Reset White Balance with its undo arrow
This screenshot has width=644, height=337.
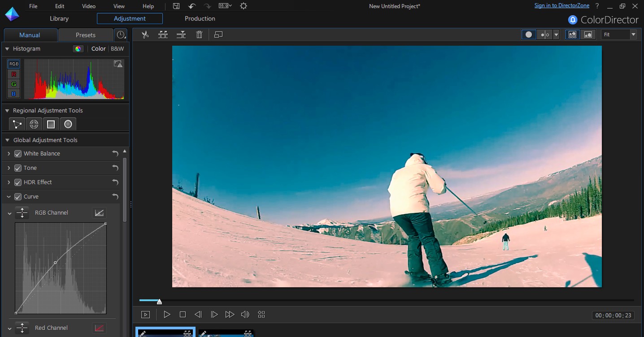click(115, 154)
